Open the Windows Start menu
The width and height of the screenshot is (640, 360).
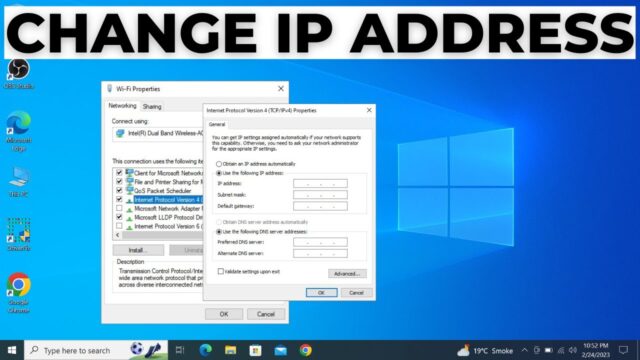[12, 350]
